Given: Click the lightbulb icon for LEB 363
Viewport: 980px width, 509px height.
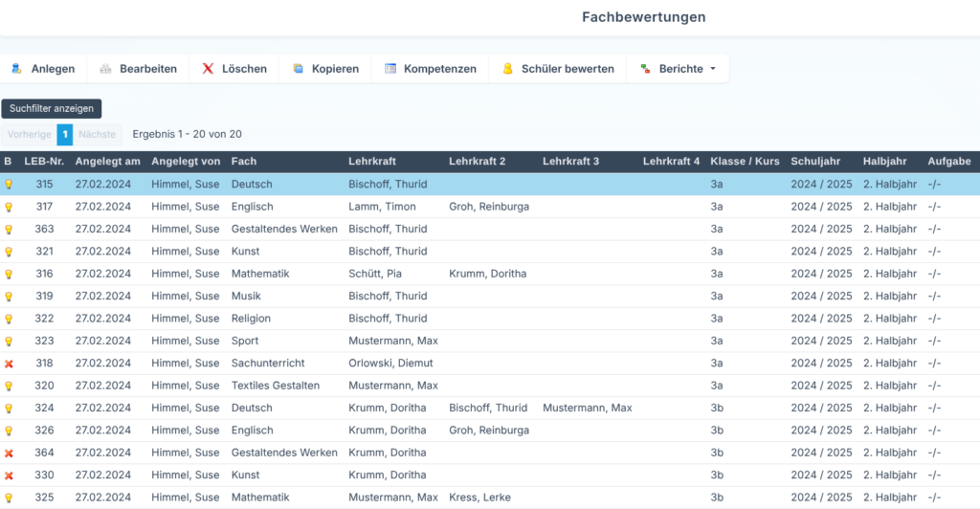Looking at the screenshot, I should [x=9, y=230].
